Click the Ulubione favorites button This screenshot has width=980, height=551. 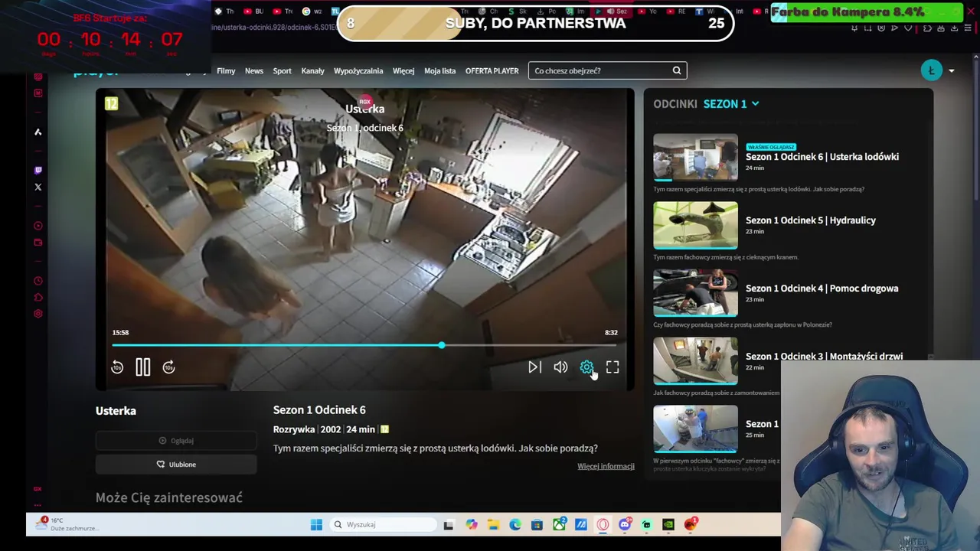[176, 465]
